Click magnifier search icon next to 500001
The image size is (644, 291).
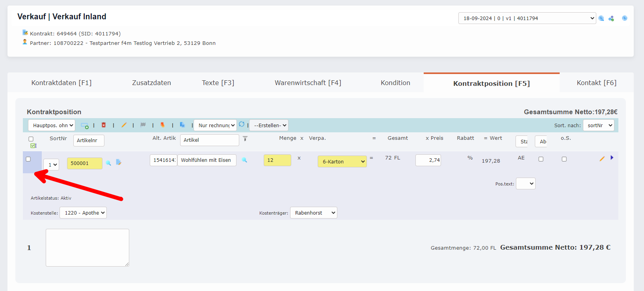[108, 163]
